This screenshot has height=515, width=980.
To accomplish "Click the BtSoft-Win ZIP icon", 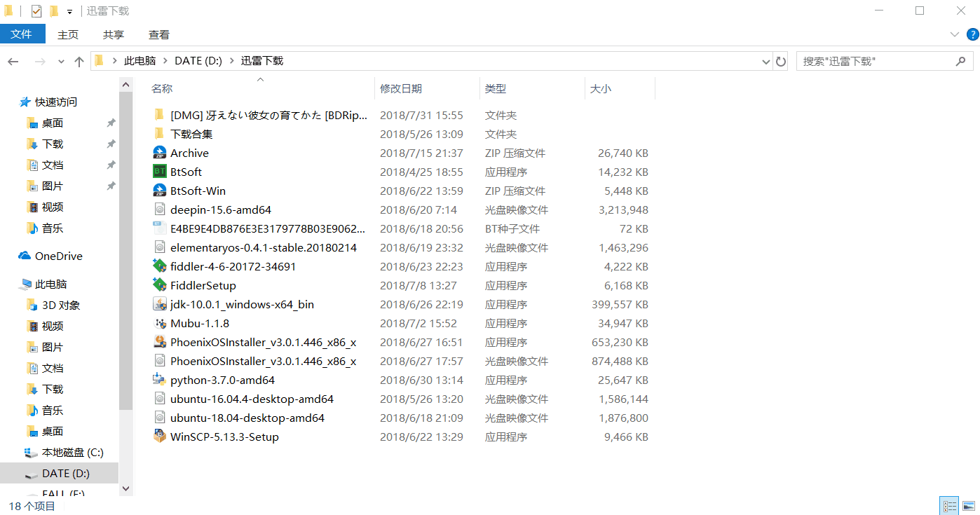I will click(159, 191).
